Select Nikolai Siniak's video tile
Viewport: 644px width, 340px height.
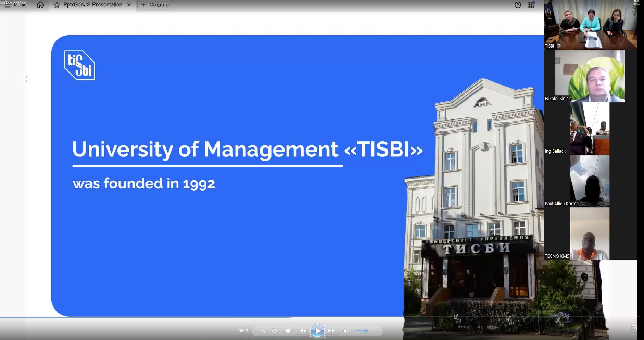(590, 76)
